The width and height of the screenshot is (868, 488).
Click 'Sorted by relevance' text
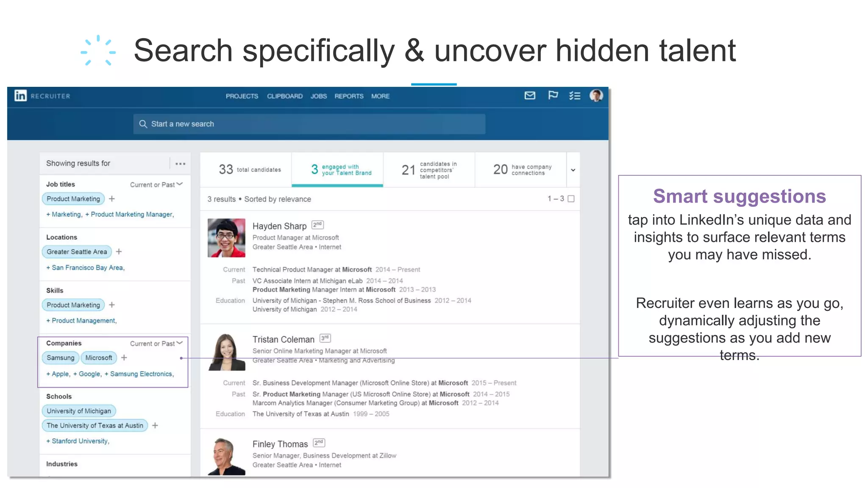pos(278,199)
